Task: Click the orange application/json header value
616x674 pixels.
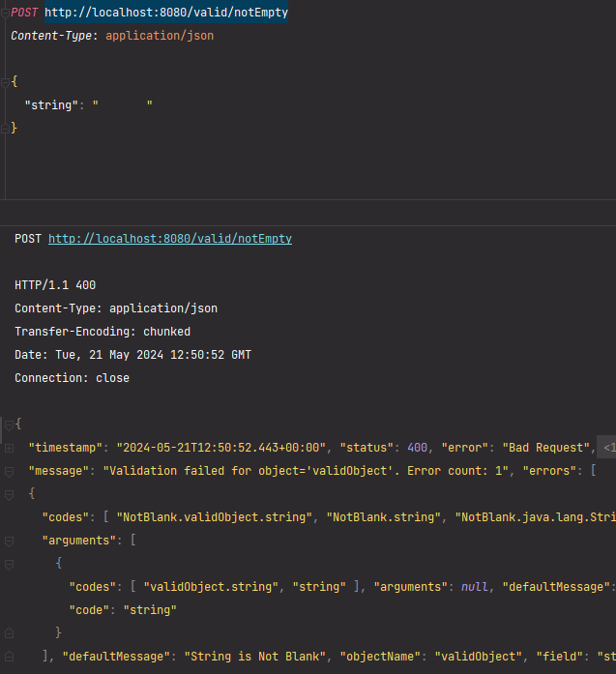Action: coord(160,36)
